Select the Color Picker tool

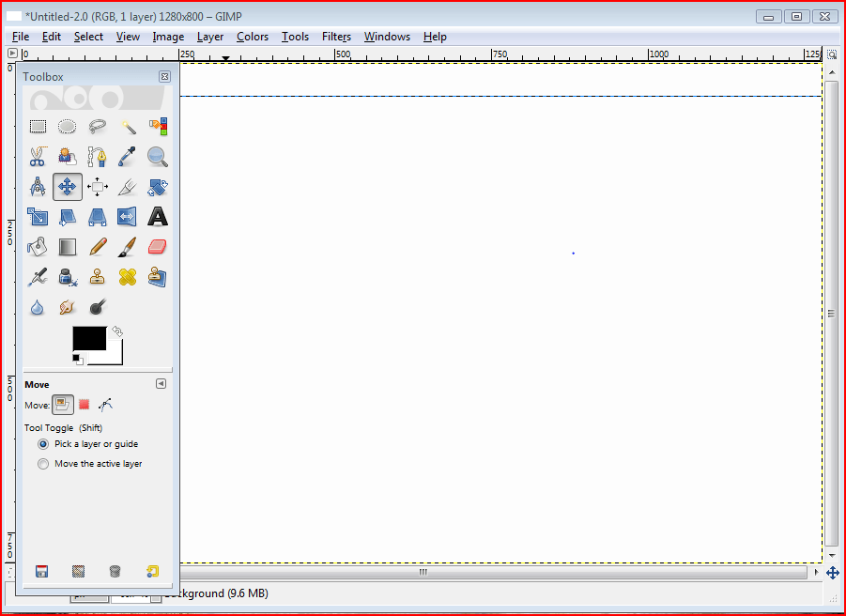(128, 156)
